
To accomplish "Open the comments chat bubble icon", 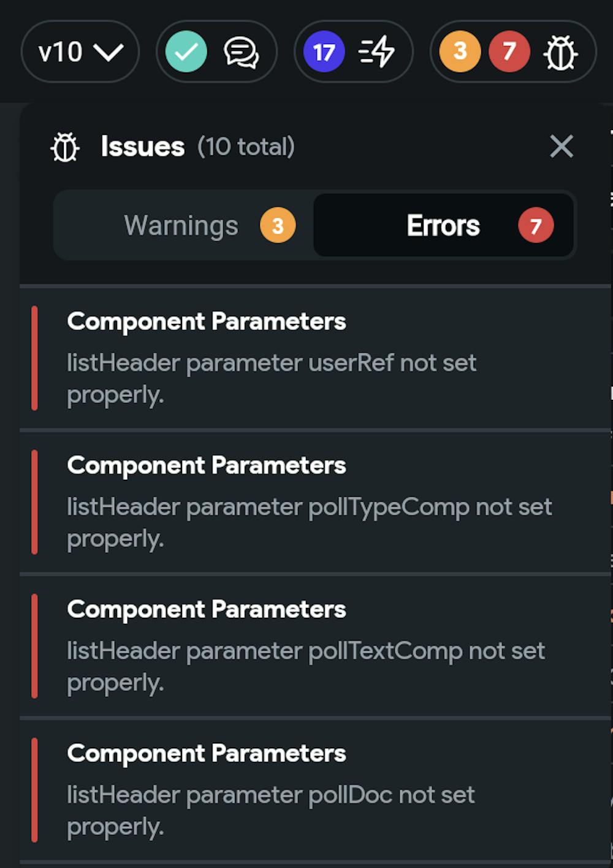I will 241,52.
